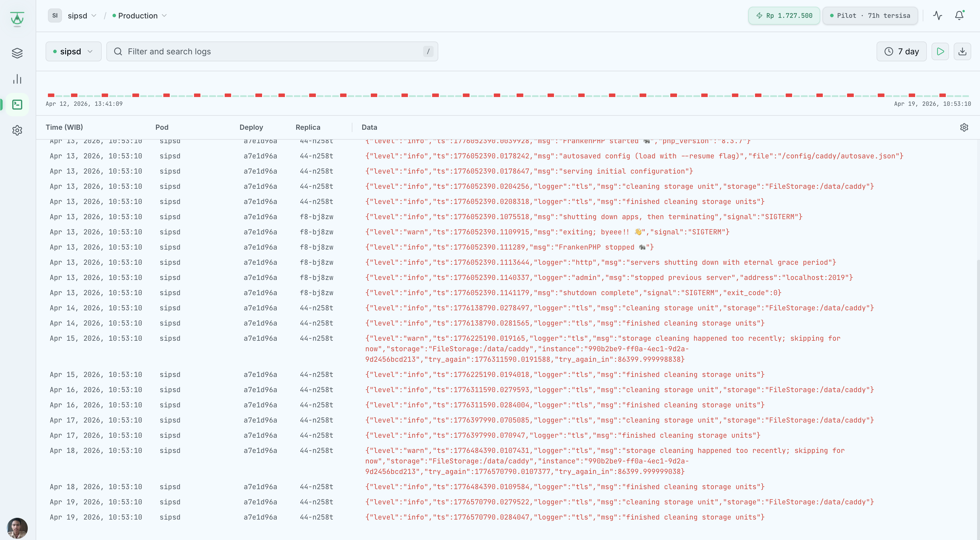Click the Pod column header

162,127
